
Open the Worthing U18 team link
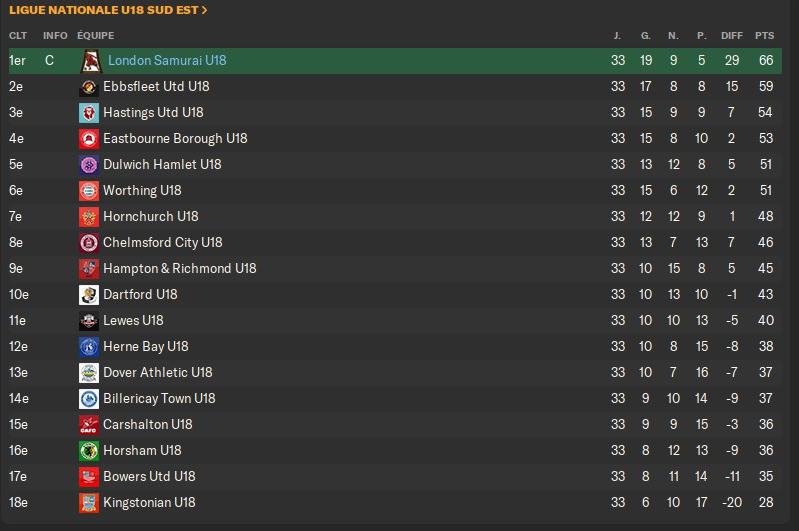142,191
